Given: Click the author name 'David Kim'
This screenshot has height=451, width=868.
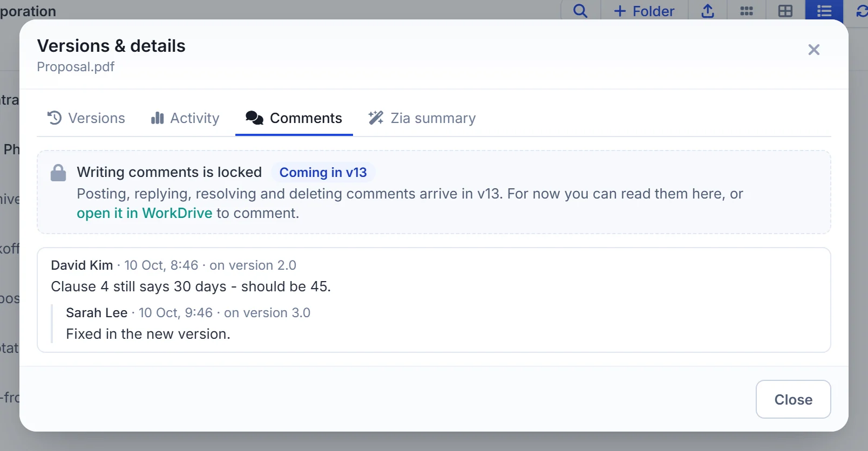Looking at the screenshot, I should pyautogui.click(x=82, y=265).
